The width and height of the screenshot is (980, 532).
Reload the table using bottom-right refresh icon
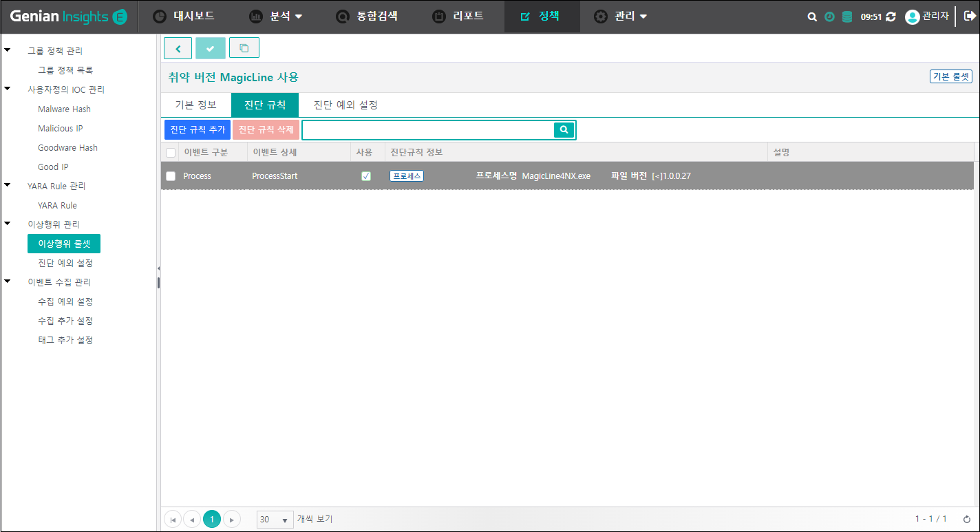pyautogui.click(x=967, y=519)
